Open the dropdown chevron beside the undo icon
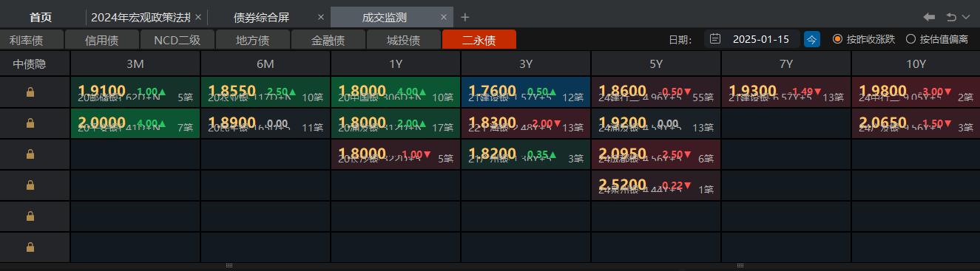Image resolution: width=980 pixels, height=271 pixels. click(966, 17)
